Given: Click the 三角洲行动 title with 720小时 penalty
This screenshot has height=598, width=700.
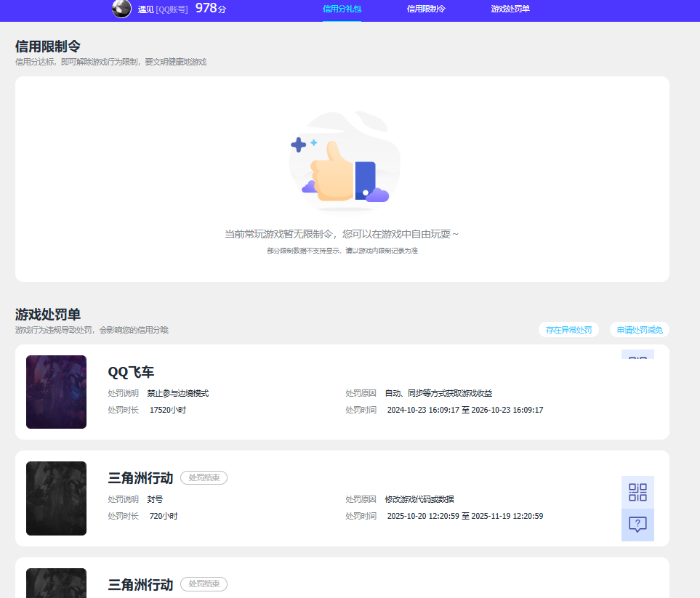Looking at the screenshot, I should [x=140, y=478].
